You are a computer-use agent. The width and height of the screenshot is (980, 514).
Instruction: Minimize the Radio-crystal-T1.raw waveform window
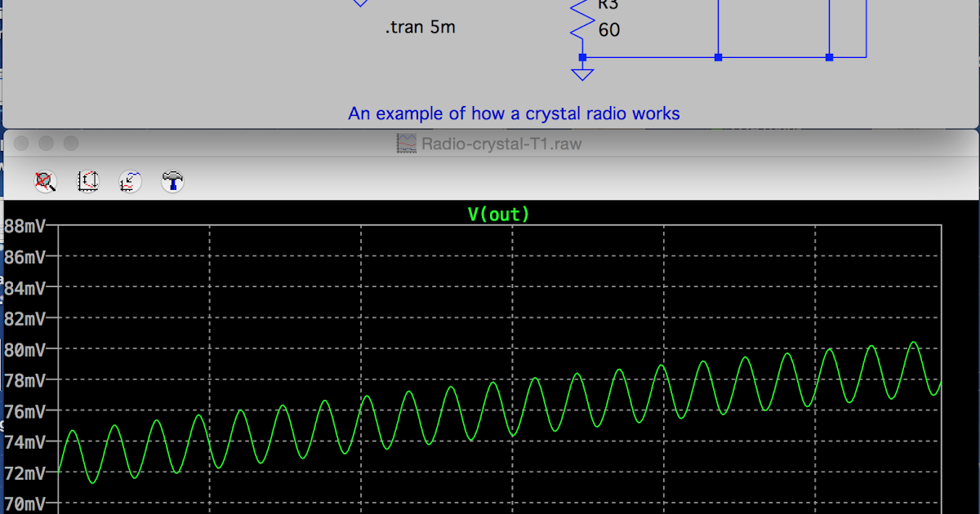45,143
